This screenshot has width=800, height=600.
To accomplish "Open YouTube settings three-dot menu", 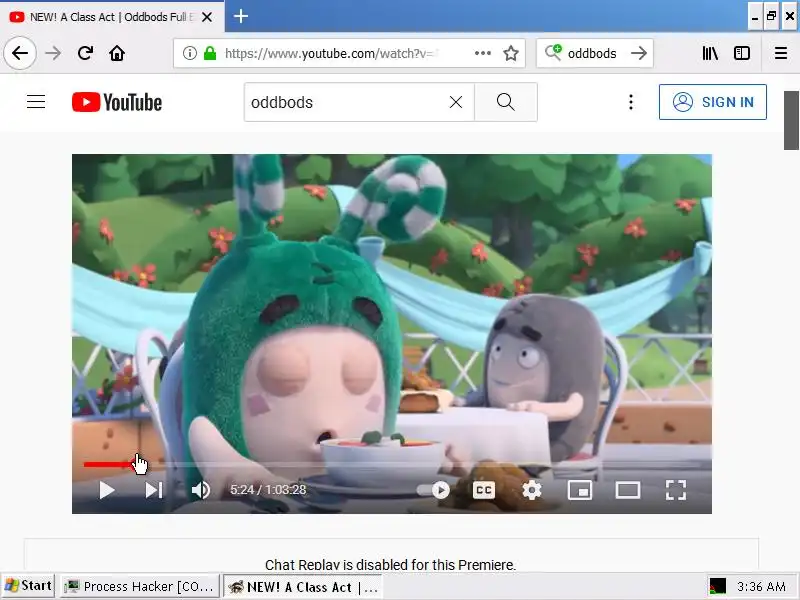I will tap(631, 102).
